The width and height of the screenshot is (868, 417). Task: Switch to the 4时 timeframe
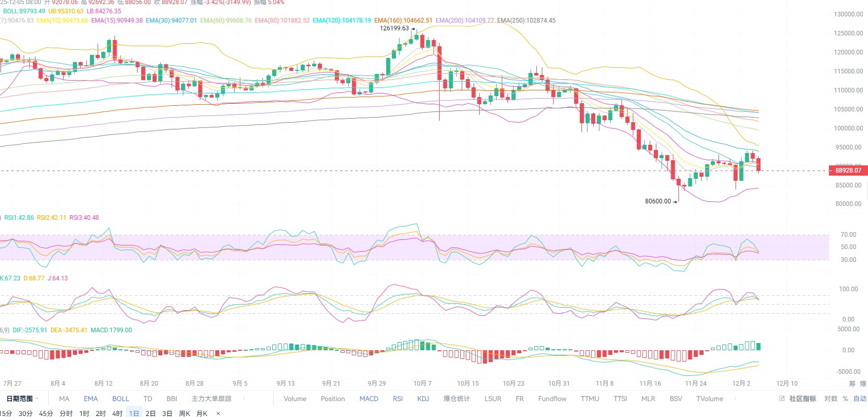pos(118,413)
